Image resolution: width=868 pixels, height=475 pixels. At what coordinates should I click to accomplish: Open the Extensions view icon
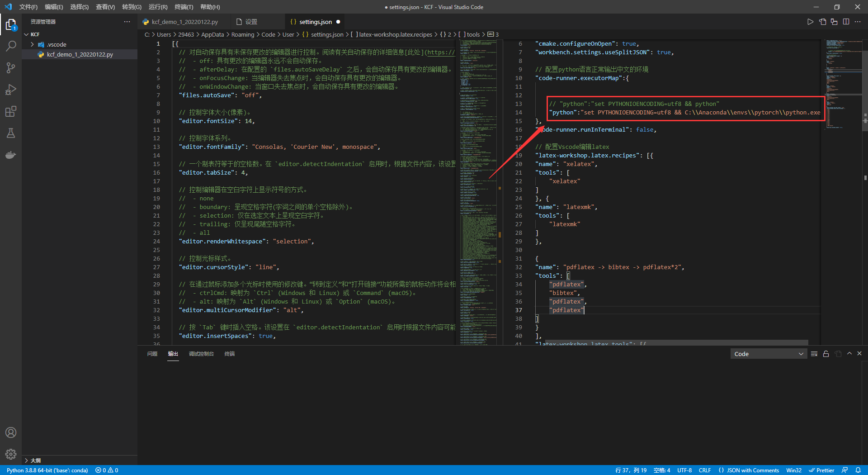tap(11, 111)
